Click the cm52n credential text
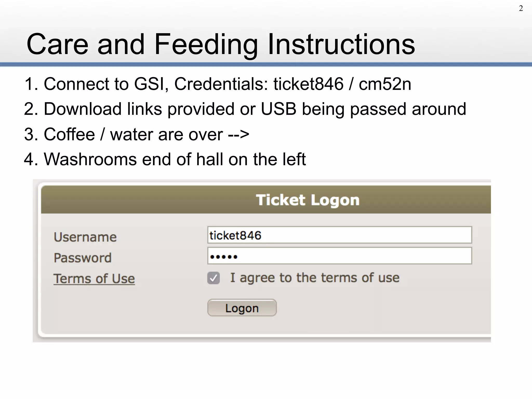The width and height of the screenshot is (532, 399). pos(385,84)
